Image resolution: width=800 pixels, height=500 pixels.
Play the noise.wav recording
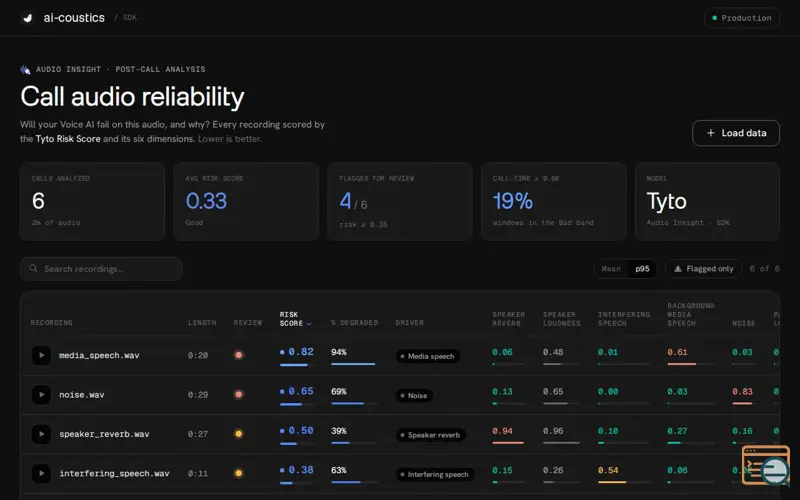pyautogui.click(x=41, y=394)
